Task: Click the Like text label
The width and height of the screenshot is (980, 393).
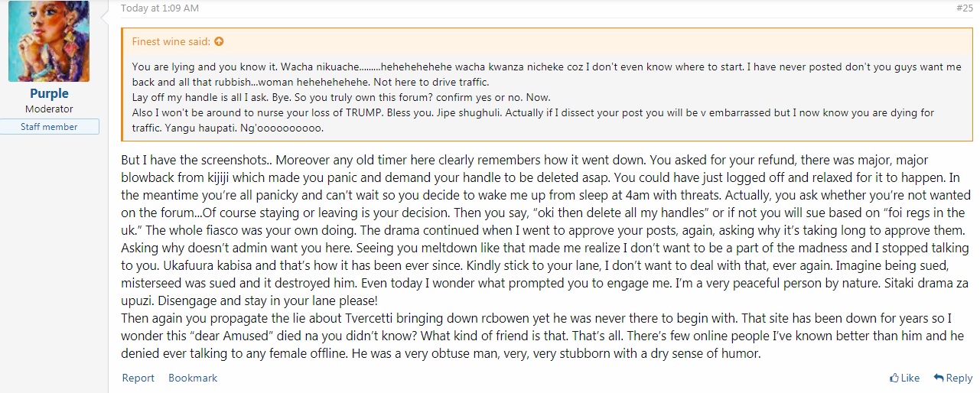Action: pyautogui.click(x=910, y=378)
